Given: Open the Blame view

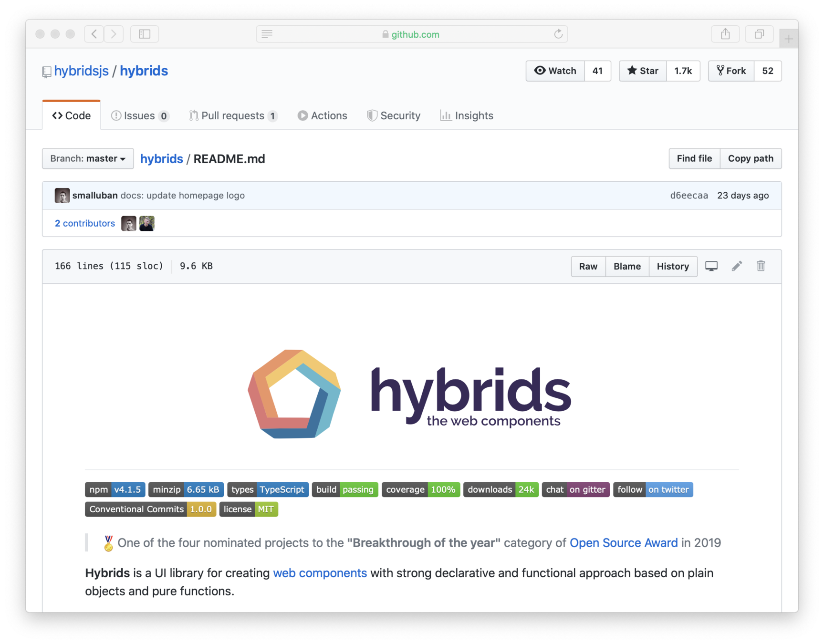Looking at the screenshot, I should (x=627, y=266).
